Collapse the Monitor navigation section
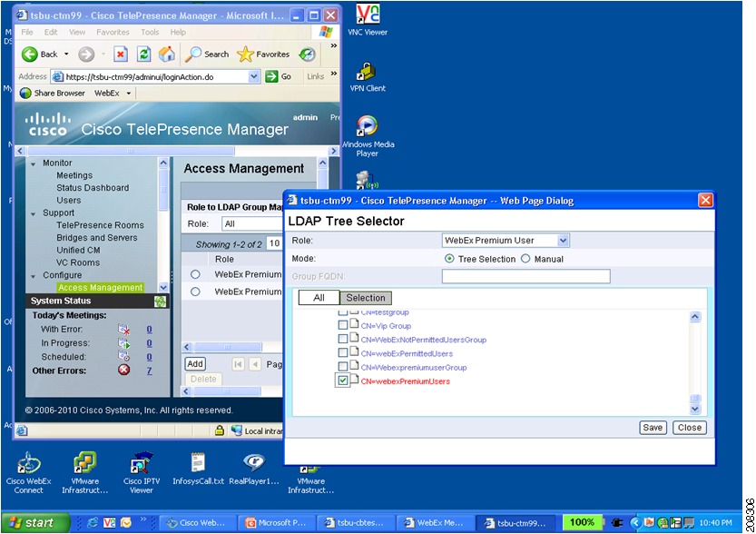The height and width of the screenshot is (534, 756). (x=34, y=164)
